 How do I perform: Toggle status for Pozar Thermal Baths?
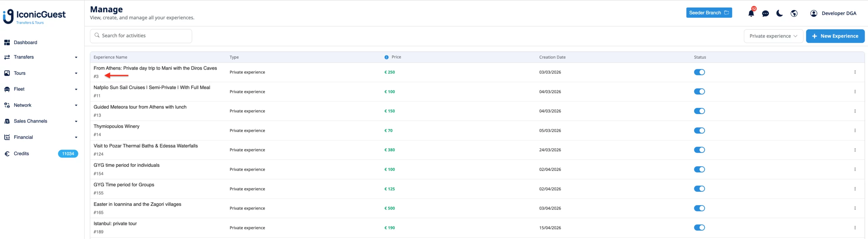point(699,150)
